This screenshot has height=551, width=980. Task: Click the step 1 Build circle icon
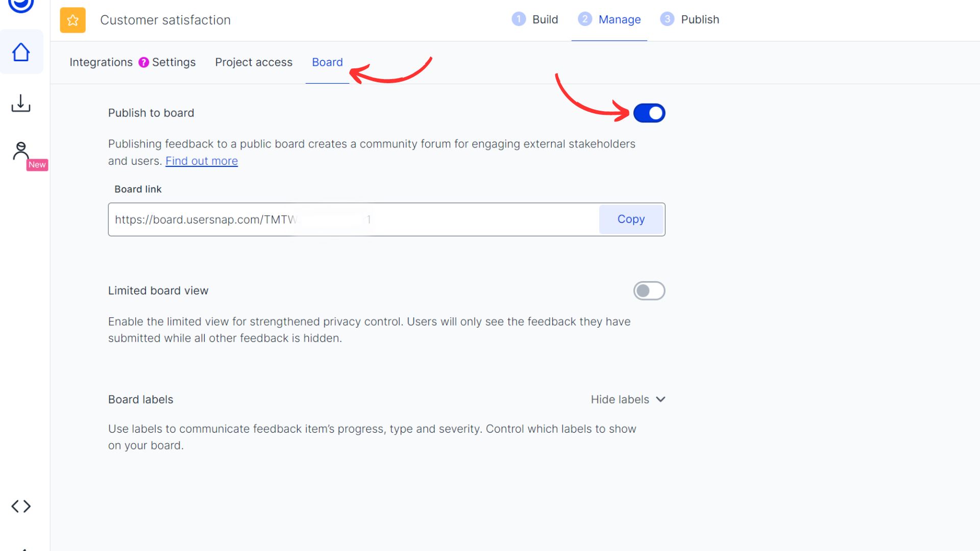coord(518,19)
